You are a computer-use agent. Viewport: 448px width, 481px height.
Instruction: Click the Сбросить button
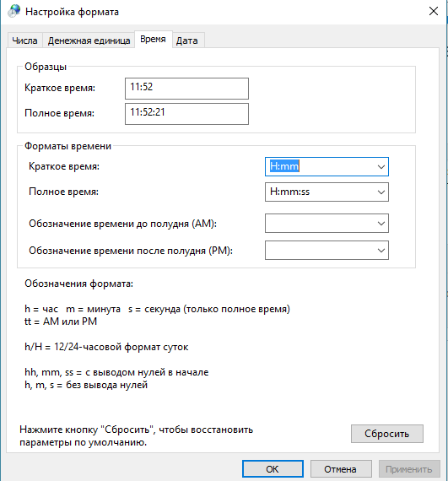(387, 434)
